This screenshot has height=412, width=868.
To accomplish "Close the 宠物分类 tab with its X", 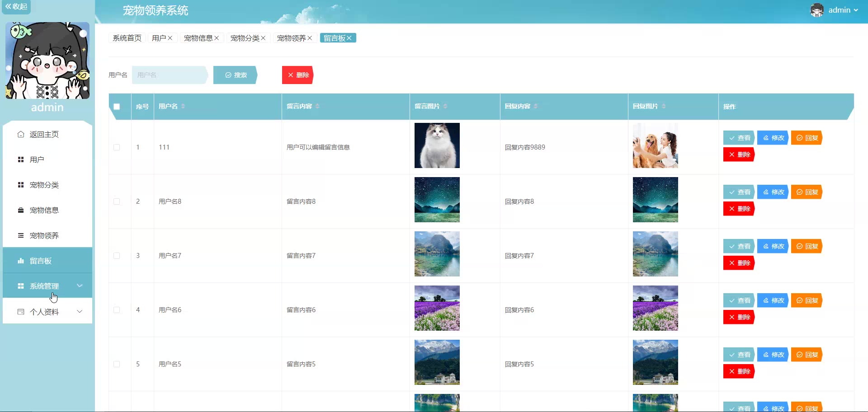I will (x=263, y=38).
